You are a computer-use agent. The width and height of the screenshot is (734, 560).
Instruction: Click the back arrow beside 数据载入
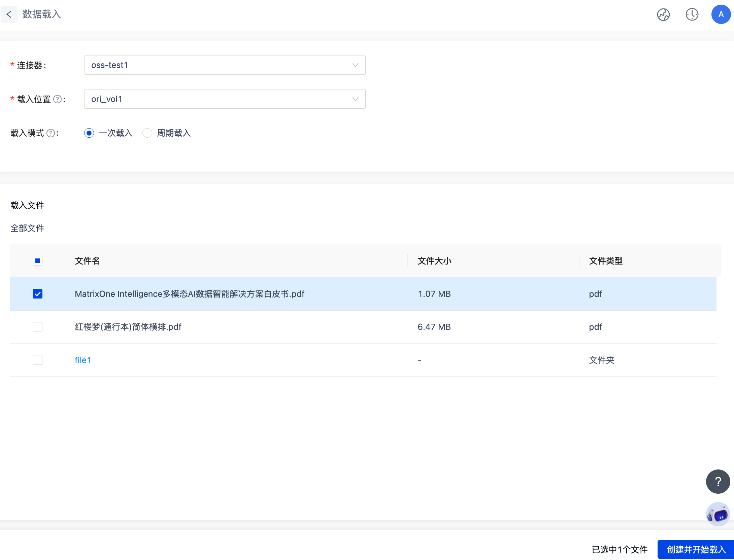pos(9,14)
